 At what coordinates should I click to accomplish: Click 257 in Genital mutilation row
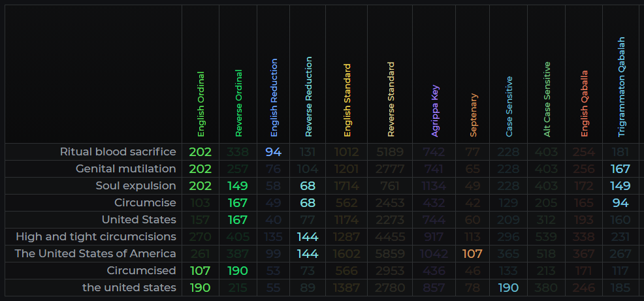(238, 168)
